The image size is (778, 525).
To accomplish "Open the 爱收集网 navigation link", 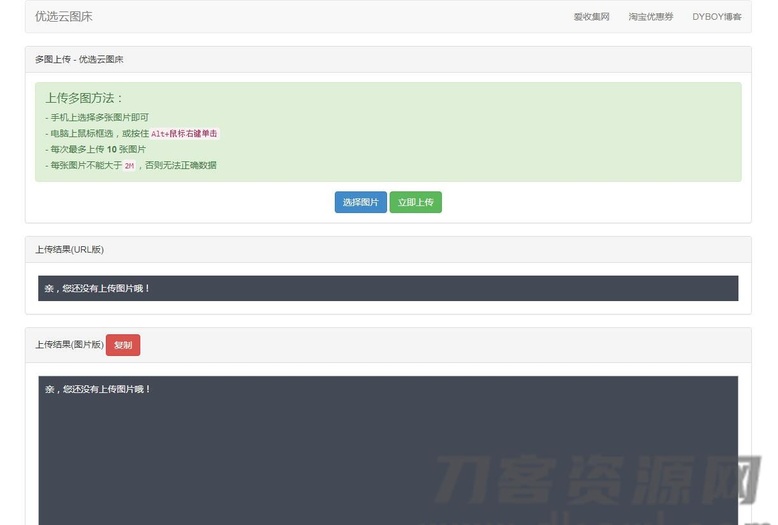I will [x=591, y=17].
